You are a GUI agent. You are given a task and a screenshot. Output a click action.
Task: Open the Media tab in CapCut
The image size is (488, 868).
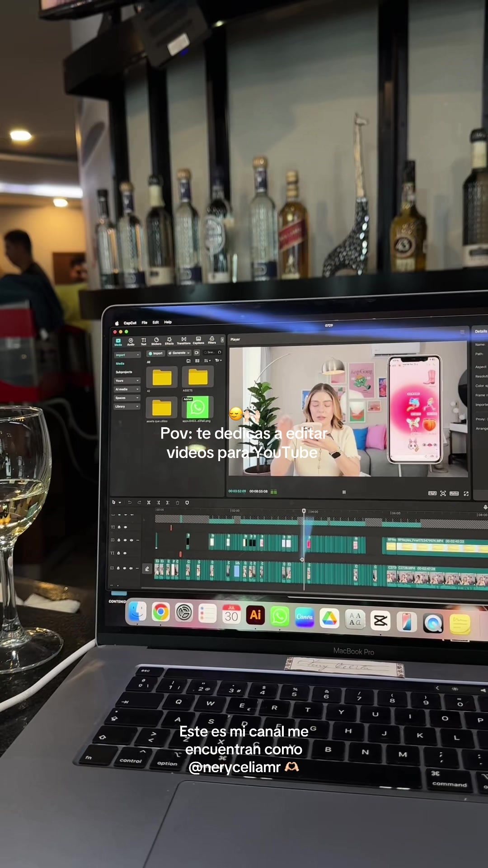coord(118,342)
